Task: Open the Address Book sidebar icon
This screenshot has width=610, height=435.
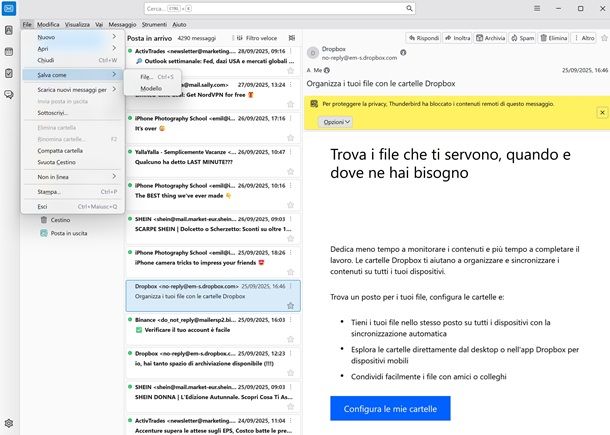Action: click(x=9, y=30)
